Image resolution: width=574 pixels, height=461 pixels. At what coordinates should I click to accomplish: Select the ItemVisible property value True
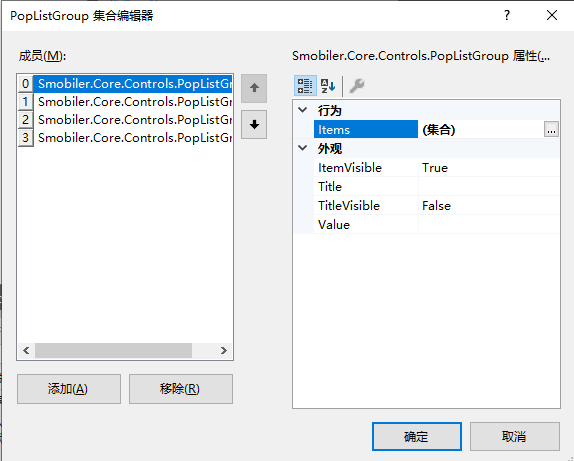[489, 168]
